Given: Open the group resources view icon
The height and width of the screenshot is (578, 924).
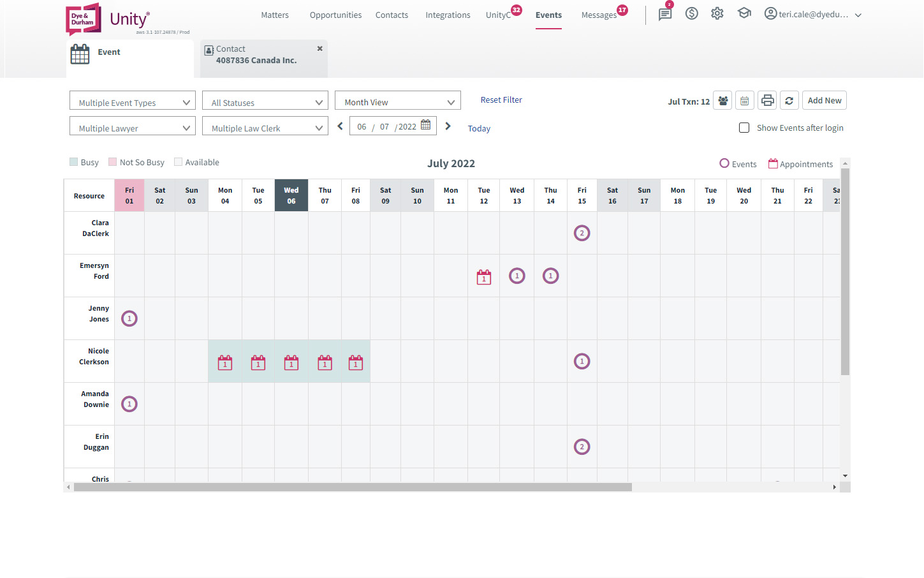Looking at the screenshot, I should [x=722, y=100].
